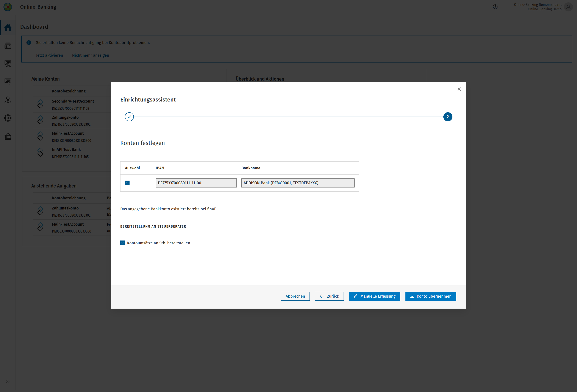Click completed step one checkmark circle
The width and height of the screenshot is (577, 392).
click(129, 117)
